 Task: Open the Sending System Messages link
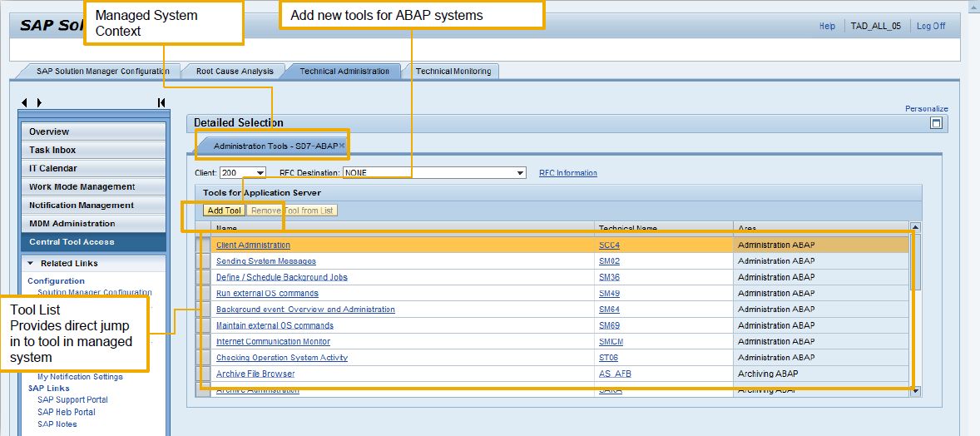(x=265, y=260)
